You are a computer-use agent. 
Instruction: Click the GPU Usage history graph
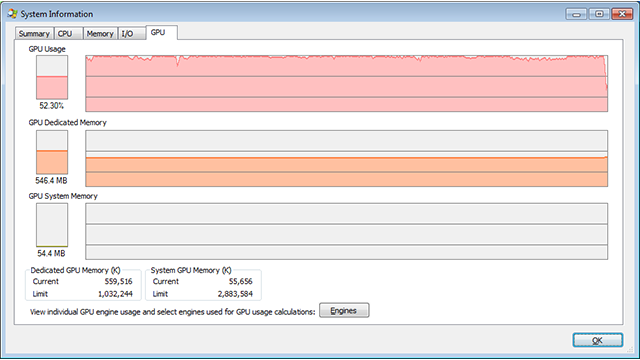[x=347, y=83]
